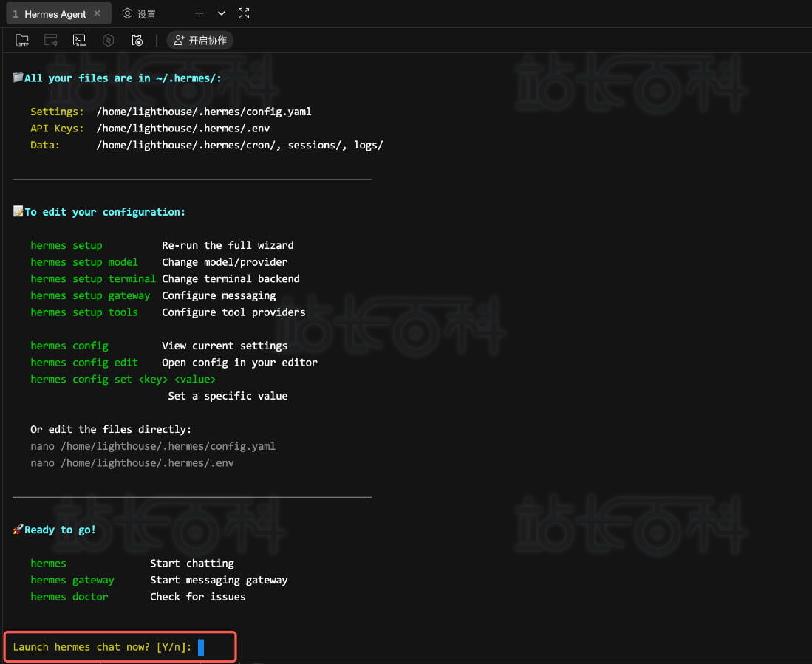This screenshot has width=812, height=664.
Task: Open the 设置 settings tab
Action: click(x=139, y=14)
